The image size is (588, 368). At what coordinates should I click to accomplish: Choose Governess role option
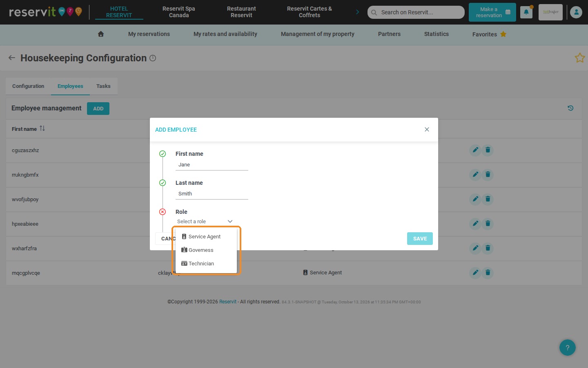(x=206, y=250)
